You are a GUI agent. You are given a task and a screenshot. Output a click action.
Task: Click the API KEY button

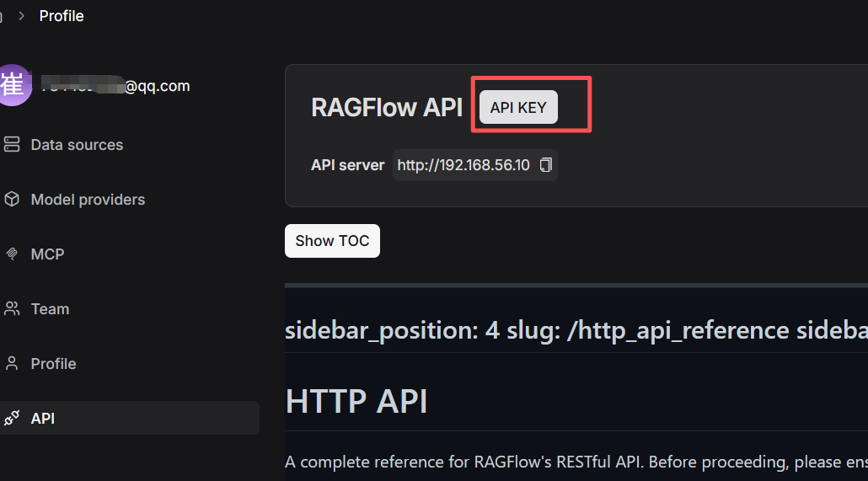pos(518,107)
